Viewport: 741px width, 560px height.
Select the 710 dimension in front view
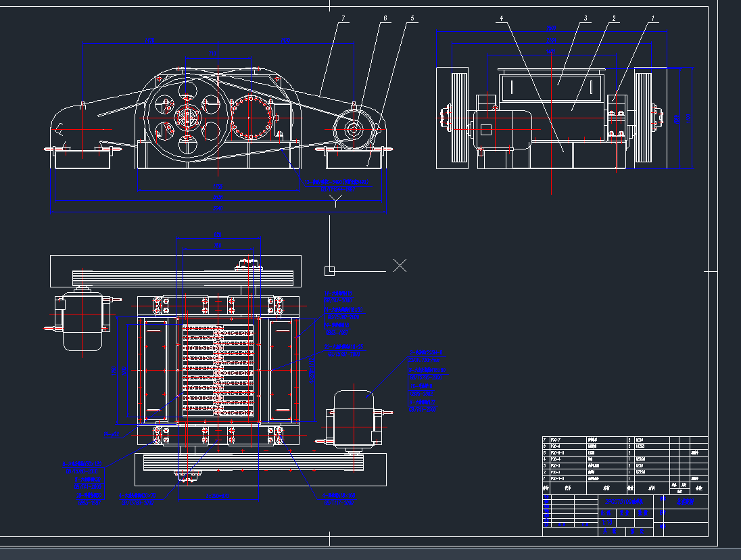click(x=212, y=53)
